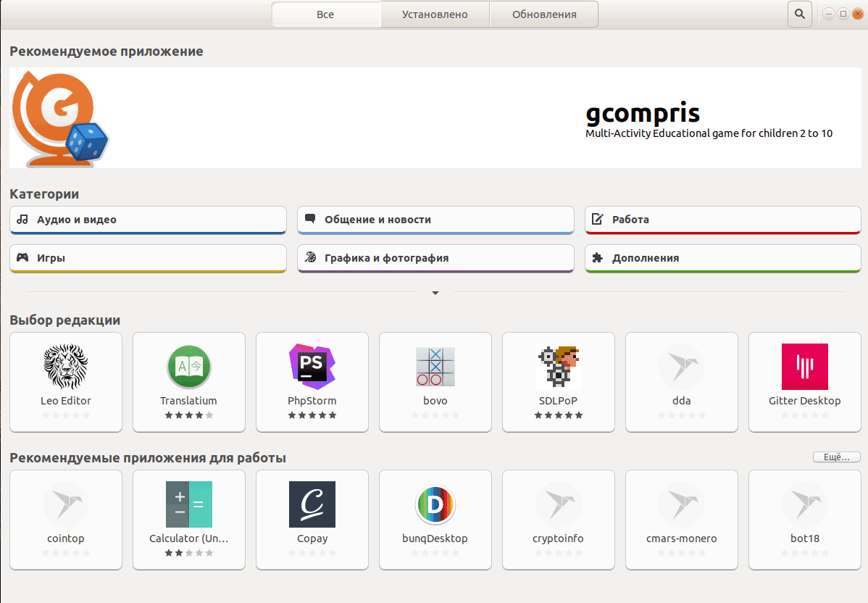868x603 pixels.
Task: Click the search magnifier icon
Action: [x=799, y=14]
